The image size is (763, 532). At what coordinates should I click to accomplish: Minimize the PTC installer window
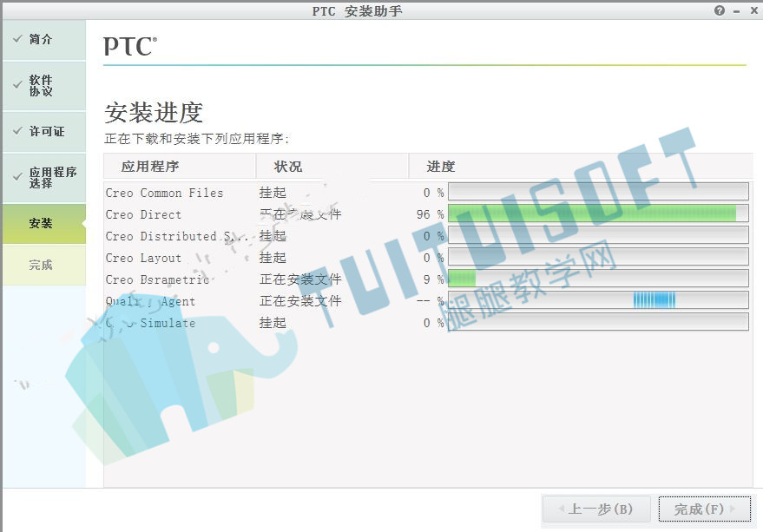point(736,10)
